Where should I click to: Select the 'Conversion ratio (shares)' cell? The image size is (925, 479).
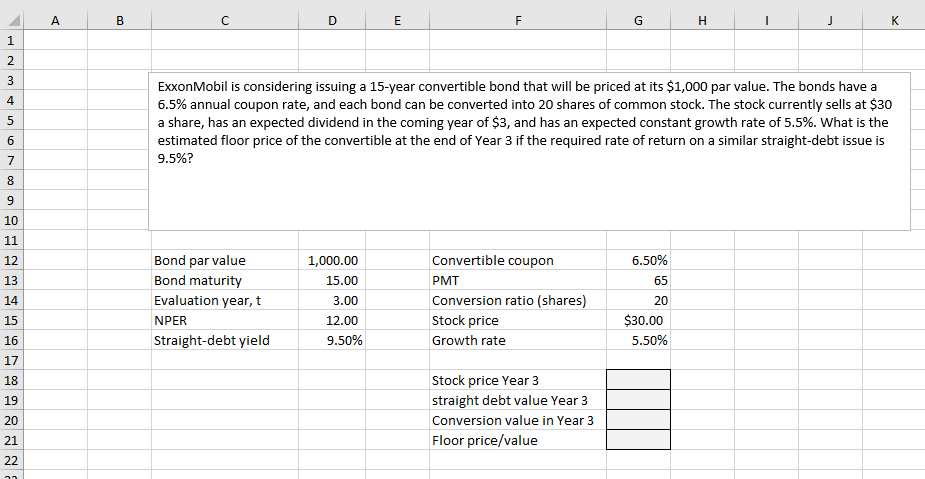[x=518, y=300]
